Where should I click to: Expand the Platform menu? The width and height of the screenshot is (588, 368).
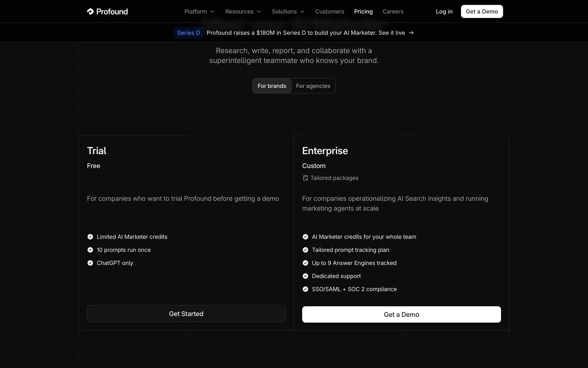coord(199,12)
